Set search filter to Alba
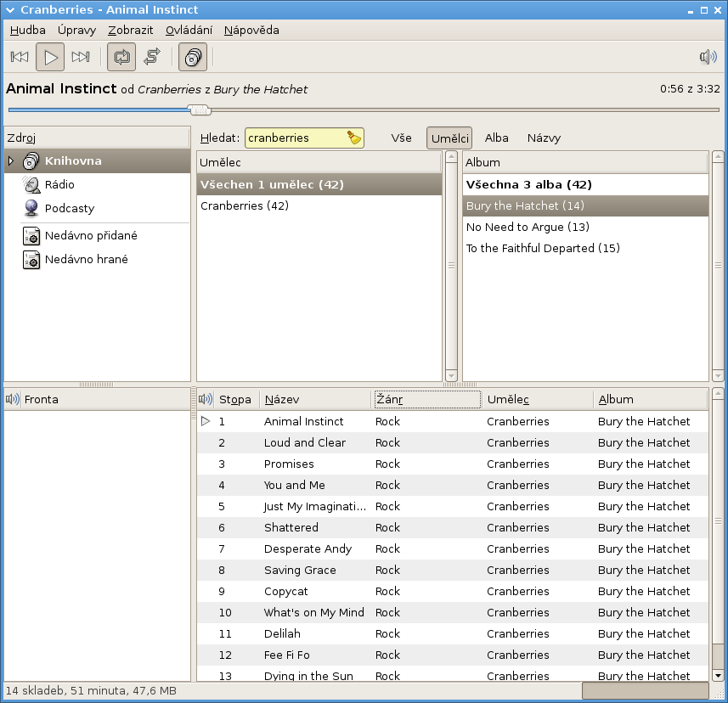The image size is (728, 703). coord(496,138)
